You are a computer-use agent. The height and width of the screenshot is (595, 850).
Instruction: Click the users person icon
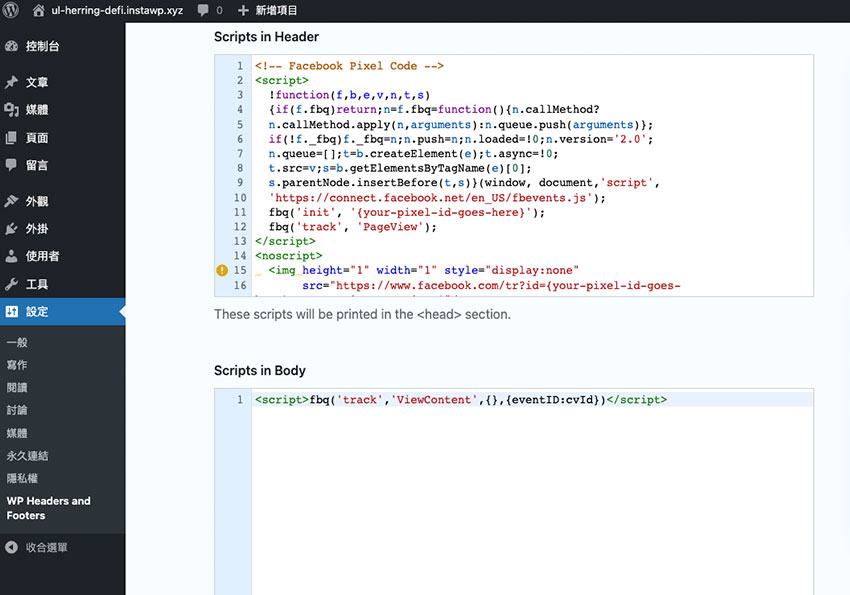coord(11,256)
